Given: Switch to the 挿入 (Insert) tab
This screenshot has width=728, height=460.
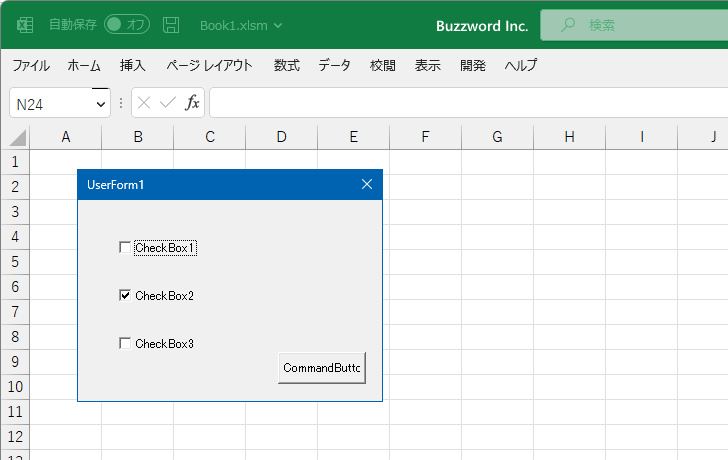Looking at the screenshot, I should (x=133, y=65).
